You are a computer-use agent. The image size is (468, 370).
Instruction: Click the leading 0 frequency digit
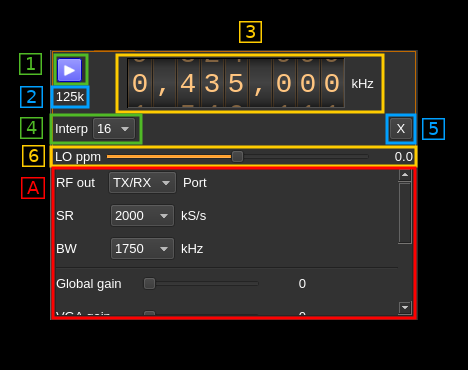[140, 83]
